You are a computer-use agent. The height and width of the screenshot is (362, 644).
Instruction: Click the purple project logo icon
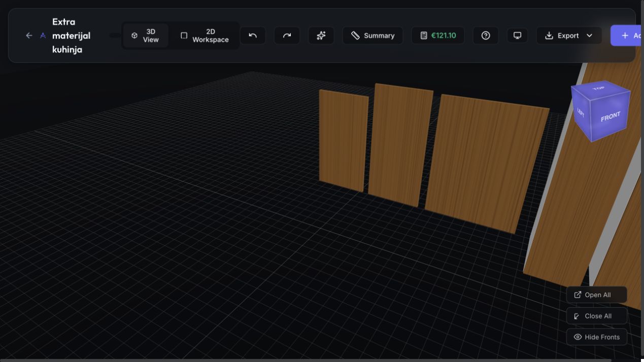[43, 35]
